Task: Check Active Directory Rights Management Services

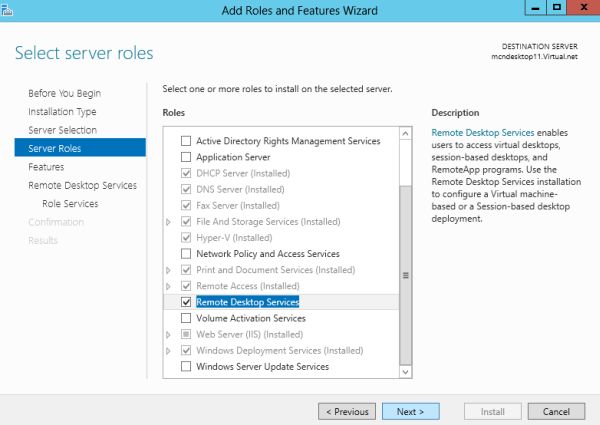Action: [185, 141]
